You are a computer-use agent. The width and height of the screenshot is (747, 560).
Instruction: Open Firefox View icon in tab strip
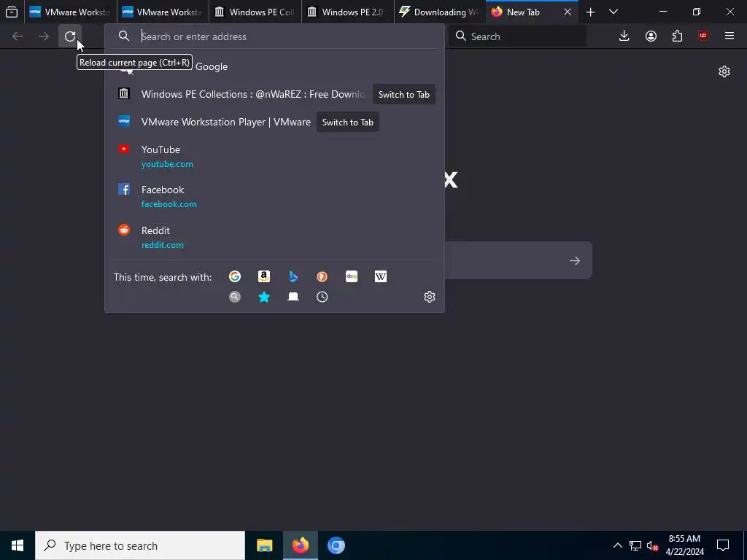(12, 12)
